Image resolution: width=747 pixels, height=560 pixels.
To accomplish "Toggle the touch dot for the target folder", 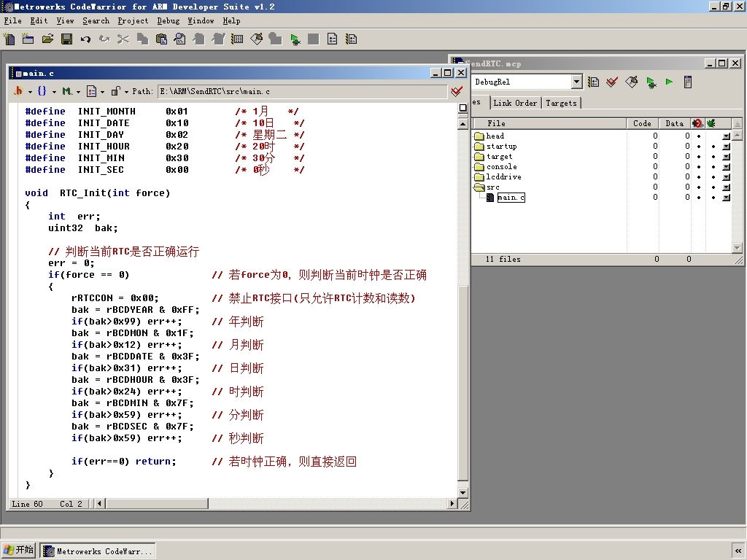I will (713, 157).
